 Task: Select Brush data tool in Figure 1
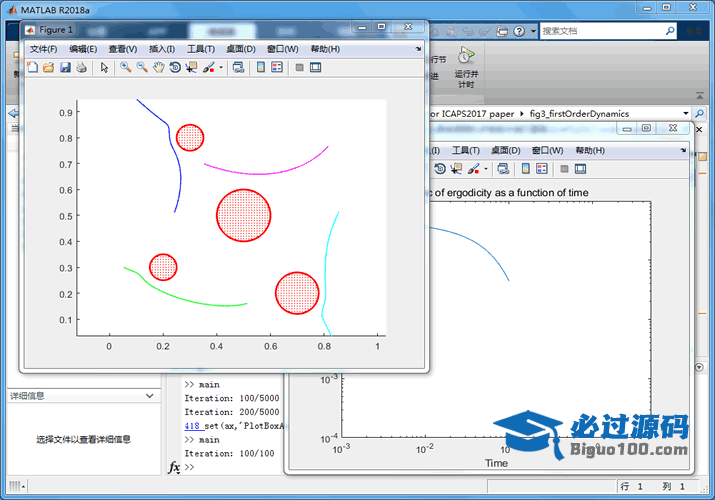click(x=209, y=67)
